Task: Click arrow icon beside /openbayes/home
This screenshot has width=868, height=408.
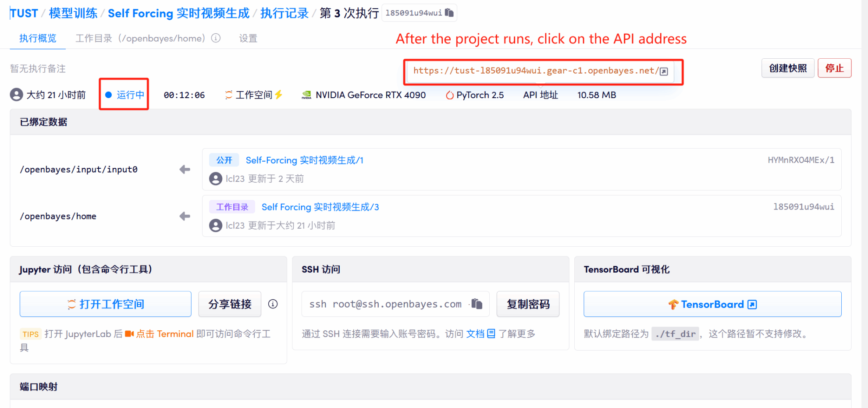Action: [x=185, y=216]
